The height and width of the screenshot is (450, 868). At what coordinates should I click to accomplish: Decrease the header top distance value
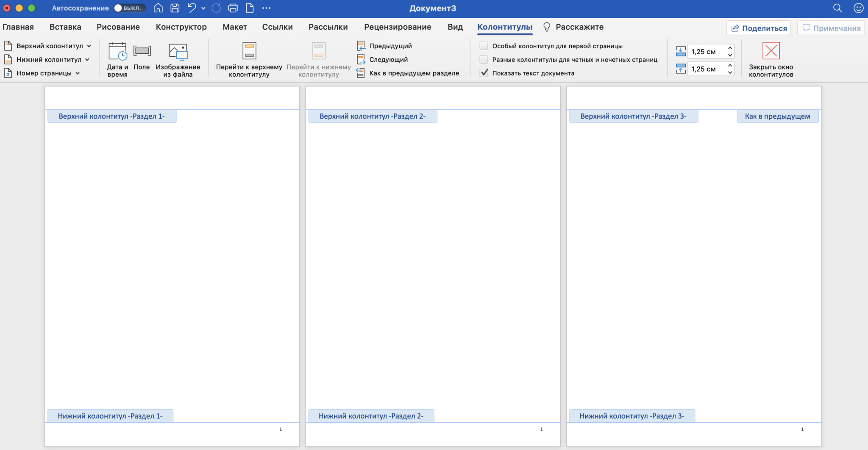[730, 55]
